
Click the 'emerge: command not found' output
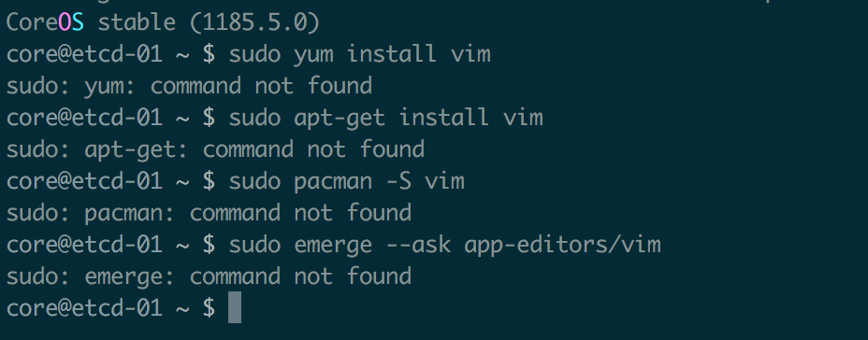248,277
